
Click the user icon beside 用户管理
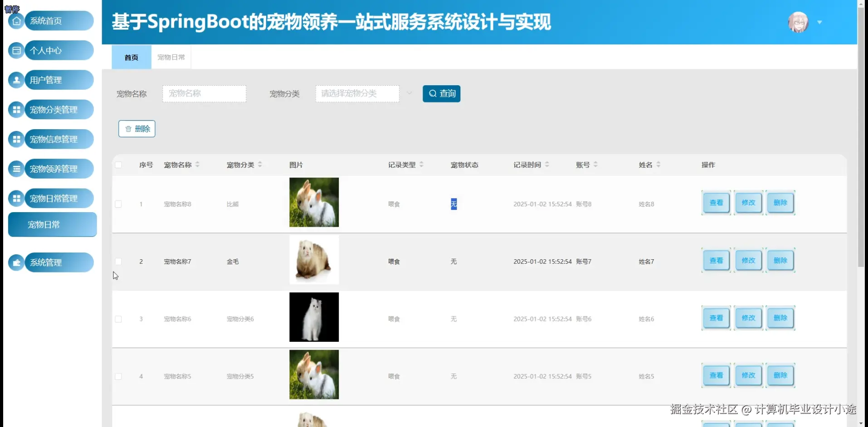pyautogui.click(x=17, y=80)
